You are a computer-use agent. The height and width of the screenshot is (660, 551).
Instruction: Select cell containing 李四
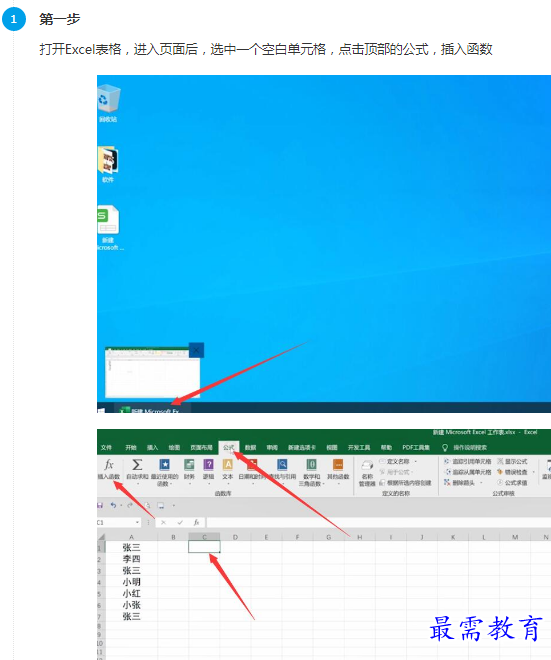click(131, 559)
